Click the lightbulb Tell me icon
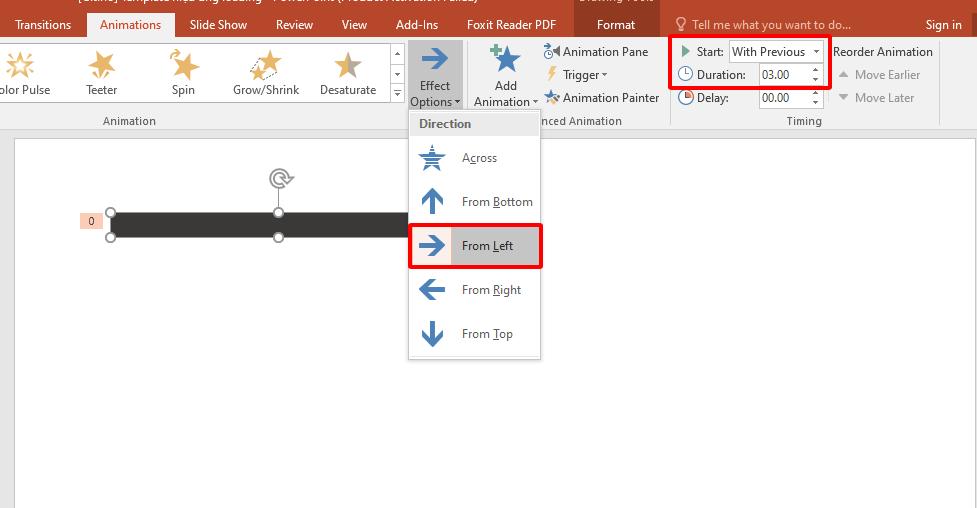This screenshot has width=977, height=508. 681,24
